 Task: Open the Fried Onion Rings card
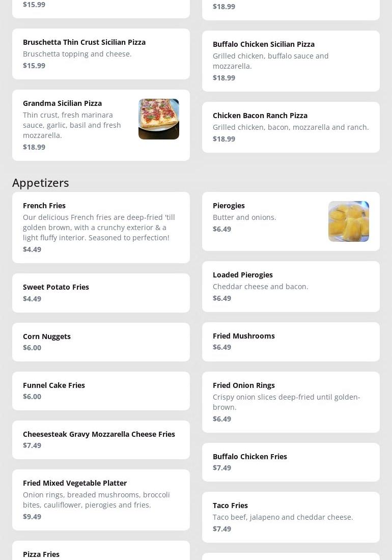click(291, 402)
